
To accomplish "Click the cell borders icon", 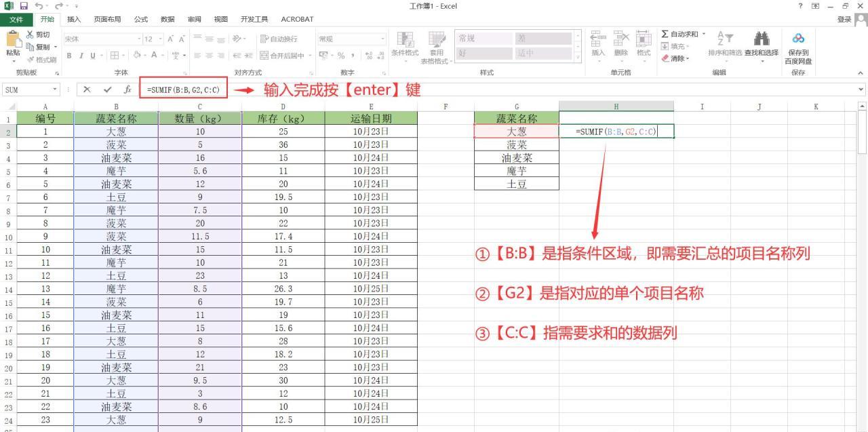I will pos(115,56).
